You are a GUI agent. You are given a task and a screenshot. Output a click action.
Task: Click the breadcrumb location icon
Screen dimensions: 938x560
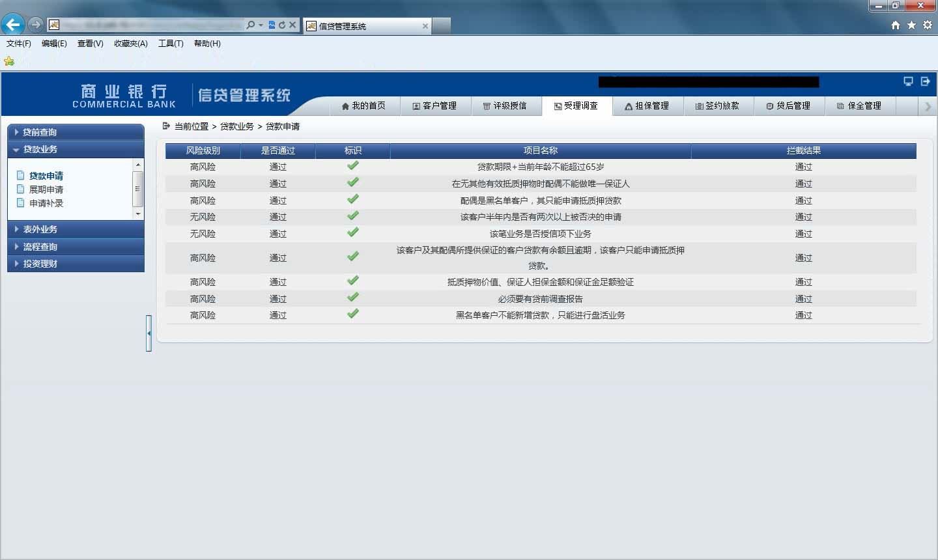tap(166, 126)
